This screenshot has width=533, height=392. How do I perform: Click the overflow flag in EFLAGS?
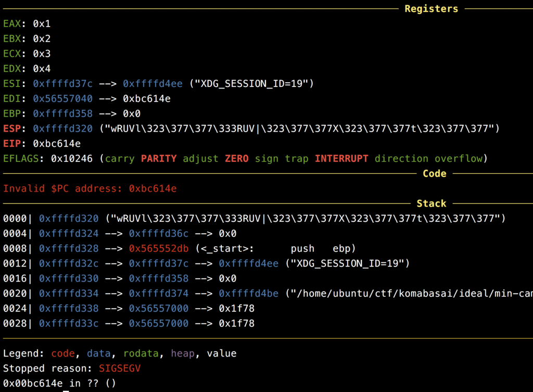click(x=459, y=158)
